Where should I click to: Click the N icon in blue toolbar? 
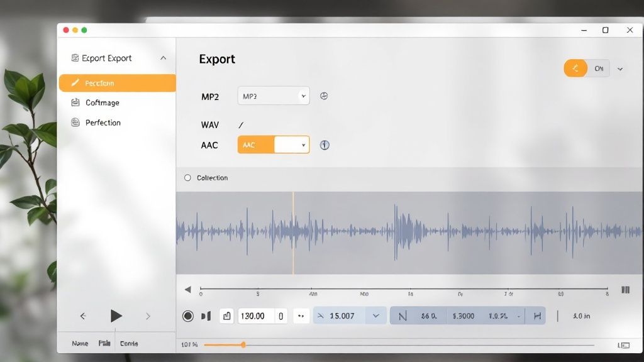402,316
